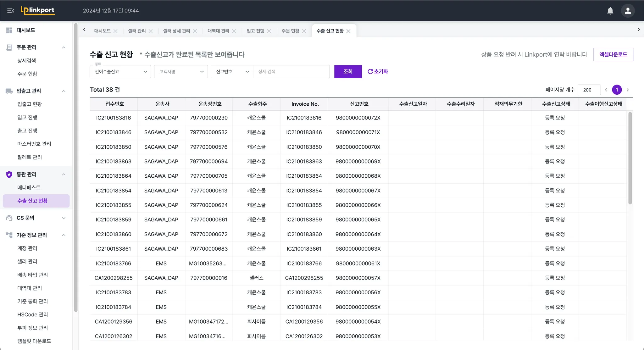
Task: Click the 입출고 관리 truck icon
Action: [x=9, y=91]
